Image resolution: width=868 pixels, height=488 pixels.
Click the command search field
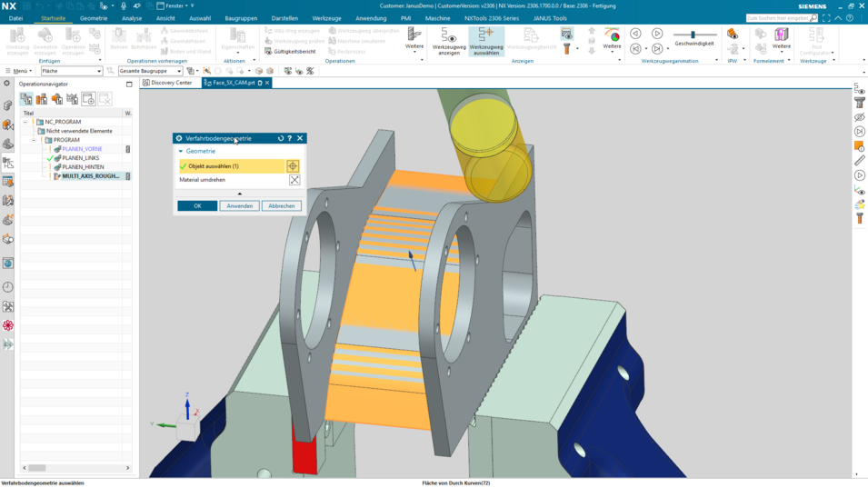[x=781, y=18]
